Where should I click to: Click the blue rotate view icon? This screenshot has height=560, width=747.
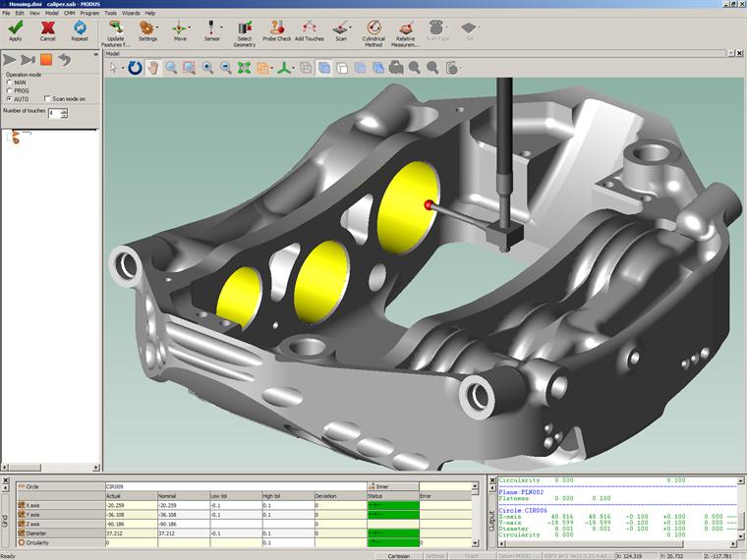click(x=135, y=68)
